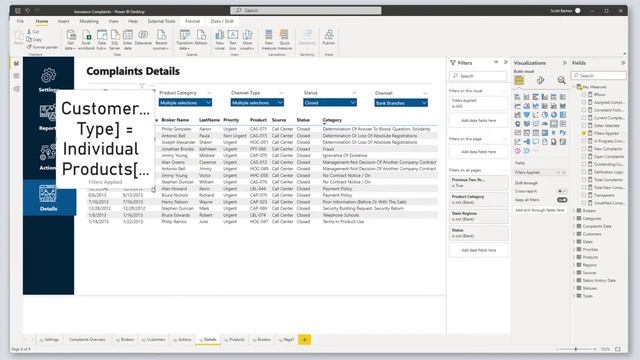Check the Total Complaints measure checkbox

[x=584, y=180]
